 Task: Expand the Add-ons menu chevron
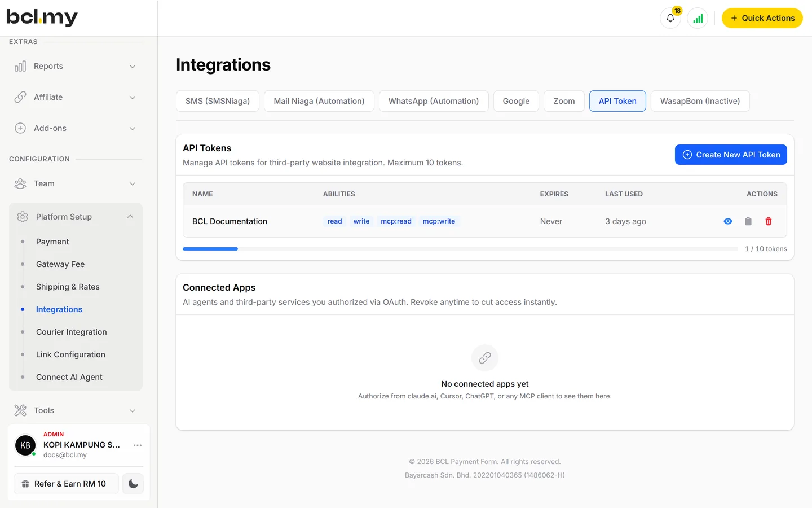(x=133, y=128)
